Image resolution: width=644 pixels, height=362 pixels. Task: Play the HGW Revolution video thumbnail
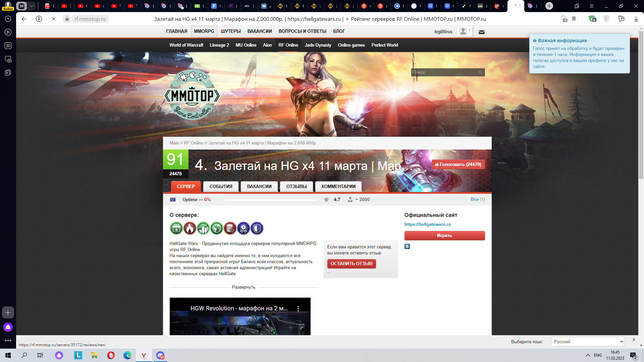tap(240, 316)
